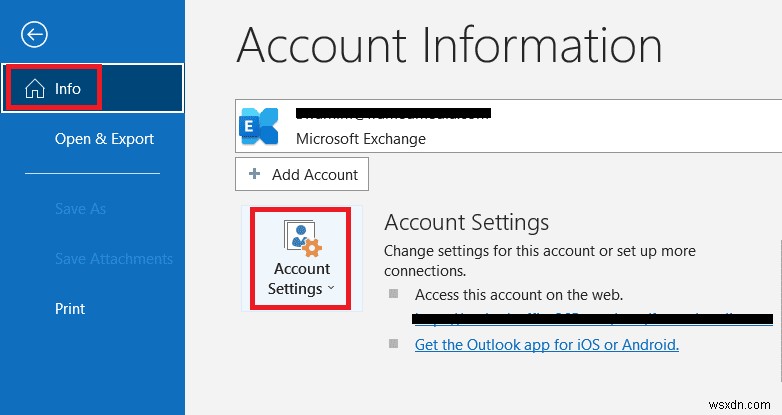Expand the Account Settings dropdown chevron
Viewport: 782px width, 415px height.
(331, 289)
